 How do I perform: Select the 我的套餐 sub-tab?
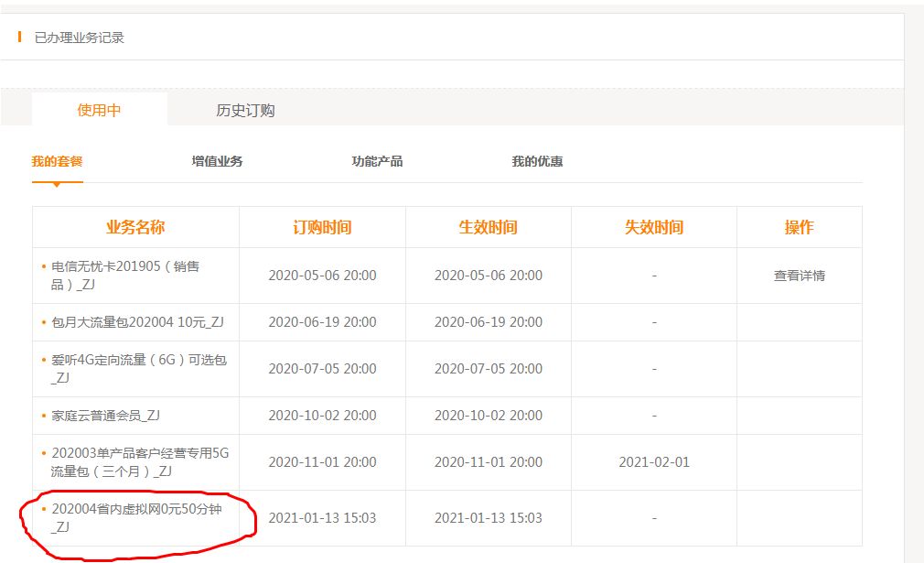(x=57, y=161)
